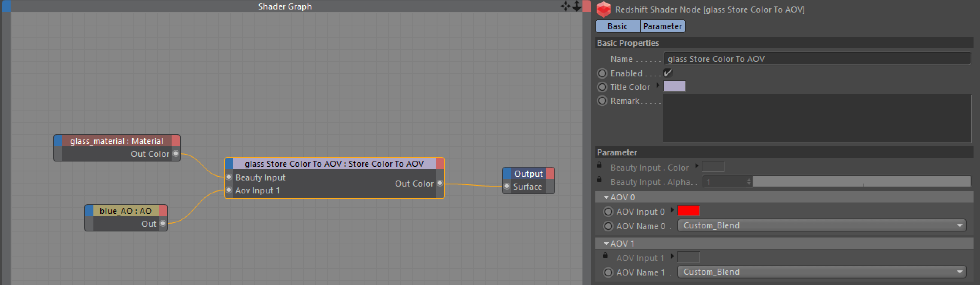This screenshot has width=980, height=285.
Task: Click the lock icon beside Beauty Input Alpha
Action: tap(599, 179)
